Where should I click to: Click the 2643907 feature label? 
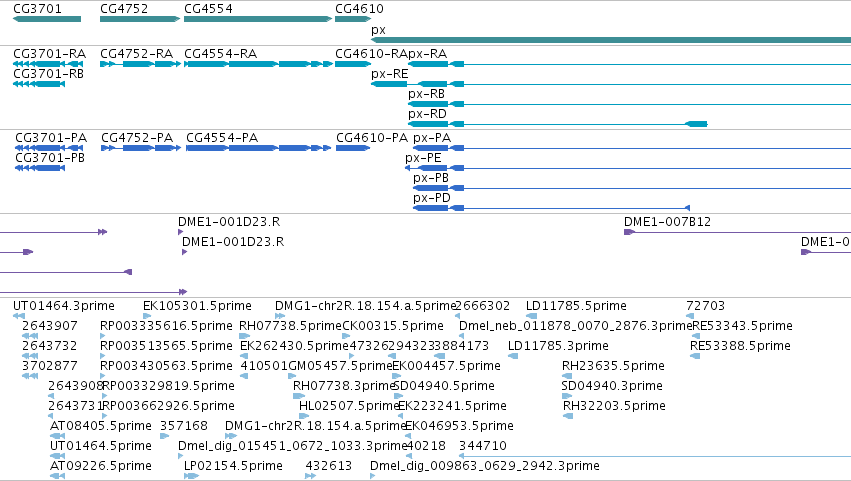pos(50,326)
